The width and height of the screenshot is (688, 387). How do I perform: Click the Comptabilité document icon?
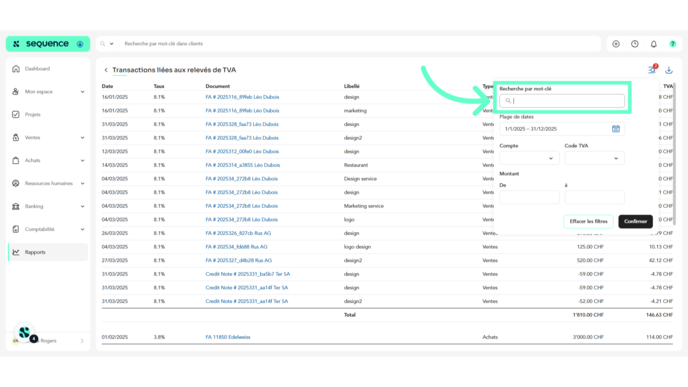click(16, 229)
